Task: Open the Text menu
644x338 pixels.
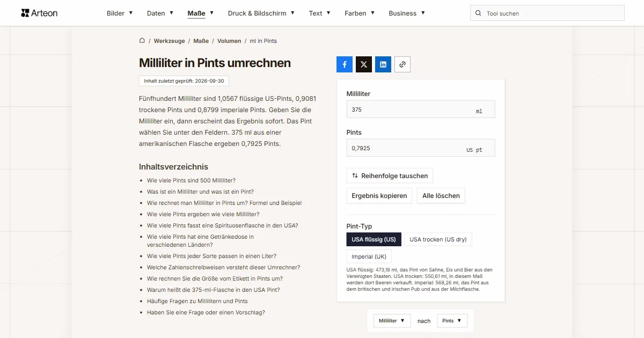Action: (320, 13)
